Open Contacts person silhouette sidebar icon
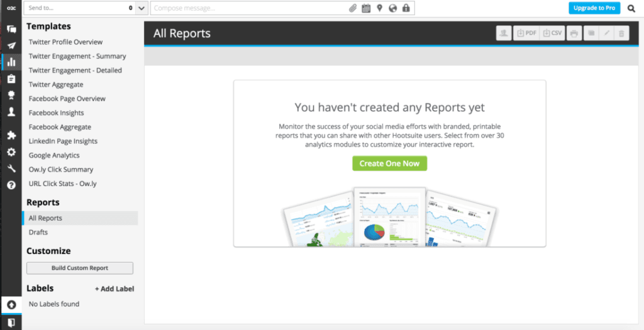 pyautogui.click(x=11, y=112)
